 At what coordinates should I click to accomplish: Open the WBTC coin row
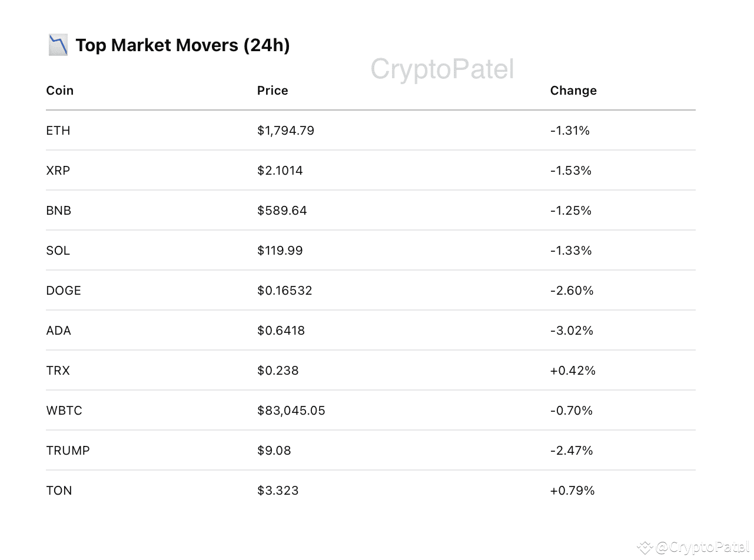point(64,411)
